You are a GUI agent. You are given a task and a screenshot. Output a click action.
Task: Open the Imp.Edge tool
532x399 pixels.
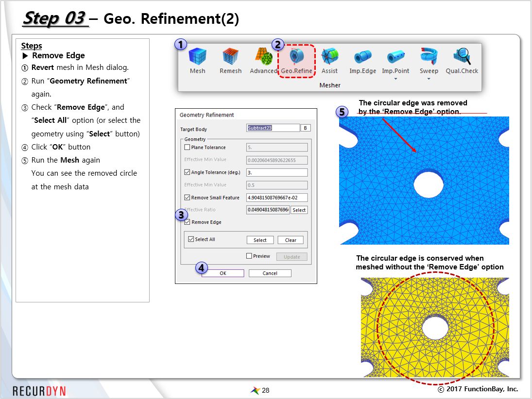coord(362,58)
